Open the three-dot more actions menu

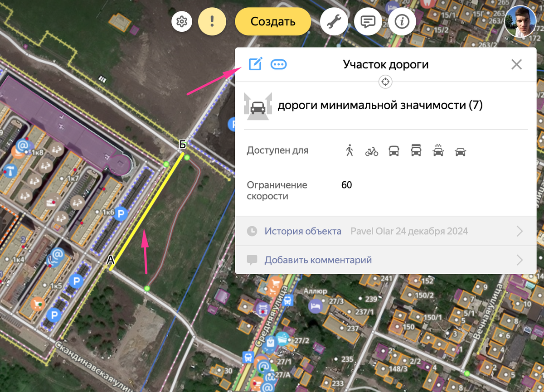tap(278, 64)
